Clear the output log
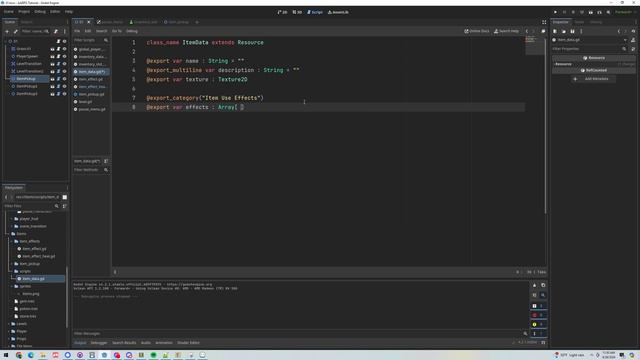Screen dimensions: 640x360 tap(534, 285)
